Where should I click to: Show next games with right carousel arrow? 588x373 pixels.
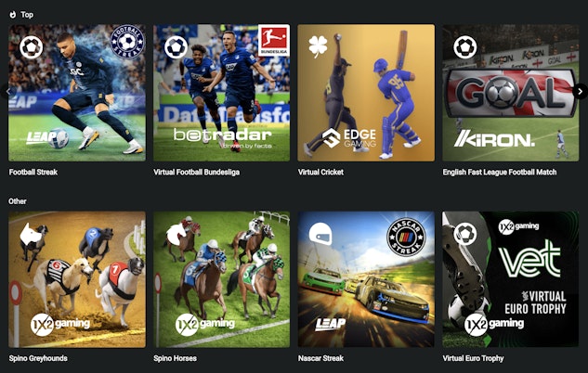pos(581,91)
